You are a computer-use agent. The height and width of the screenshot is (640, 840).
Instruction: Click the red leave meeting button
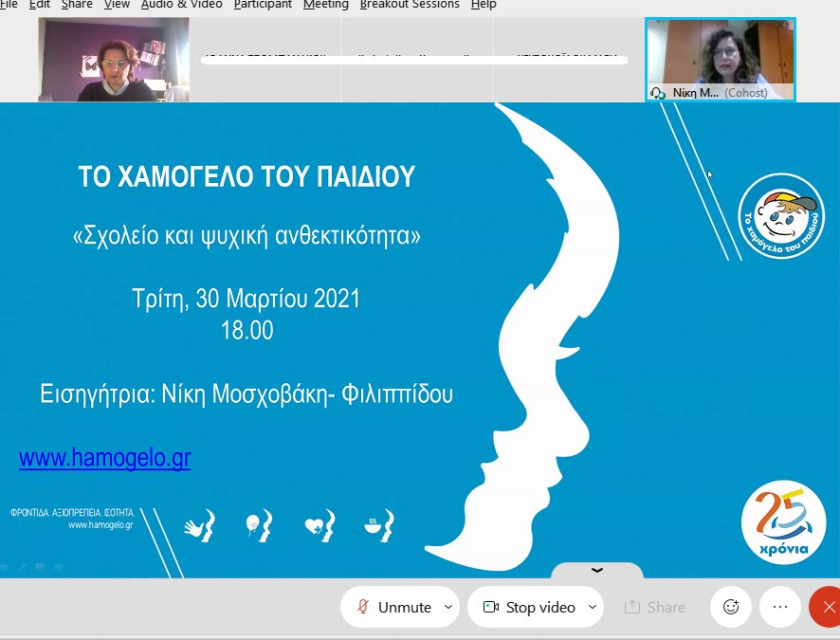pos(826,607)
